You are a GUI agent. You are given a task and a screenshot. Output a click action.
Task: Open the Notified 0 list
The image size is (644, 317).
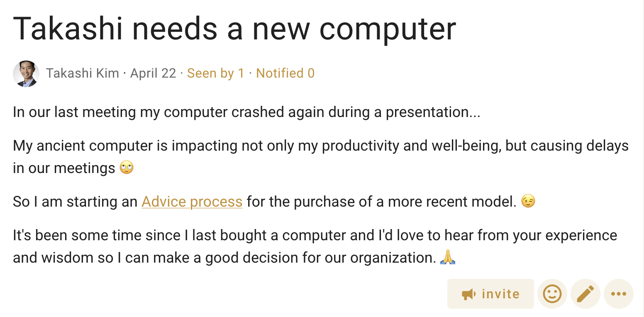(285, 73)
